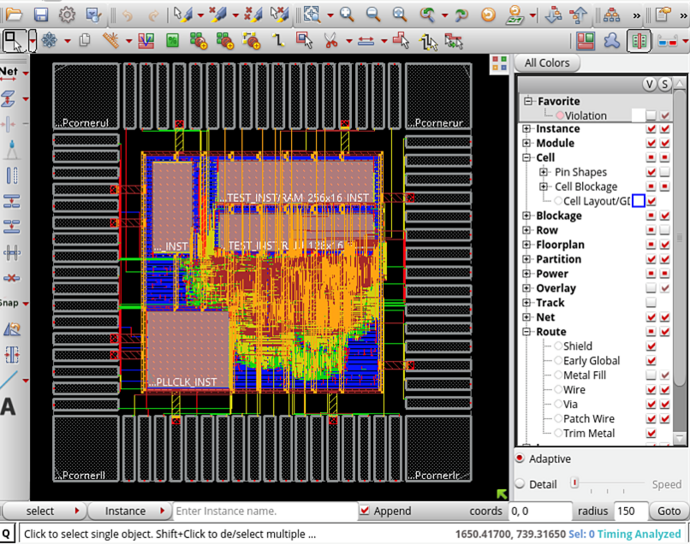Click the Undo arrow icon
This screenshot has width=690, height=544.
click(127, 15)
